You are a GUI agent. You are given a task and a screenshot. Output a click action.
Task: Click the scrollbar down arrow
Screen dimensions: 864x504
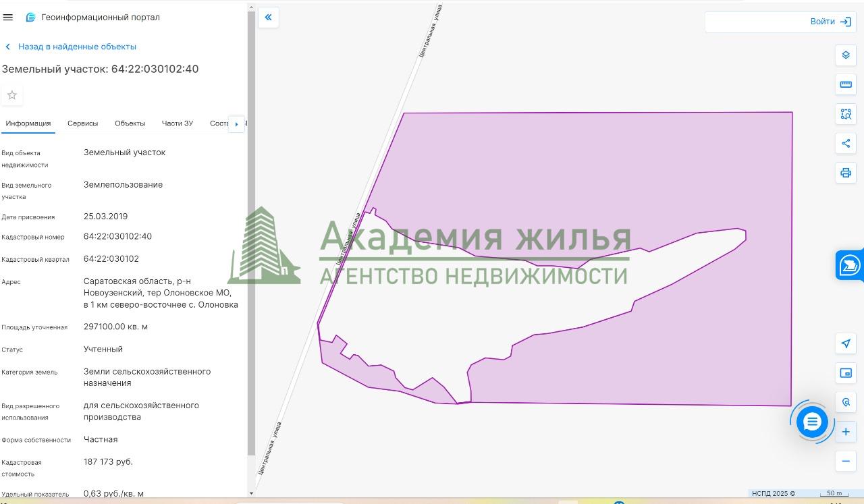[x=252, y=493]
